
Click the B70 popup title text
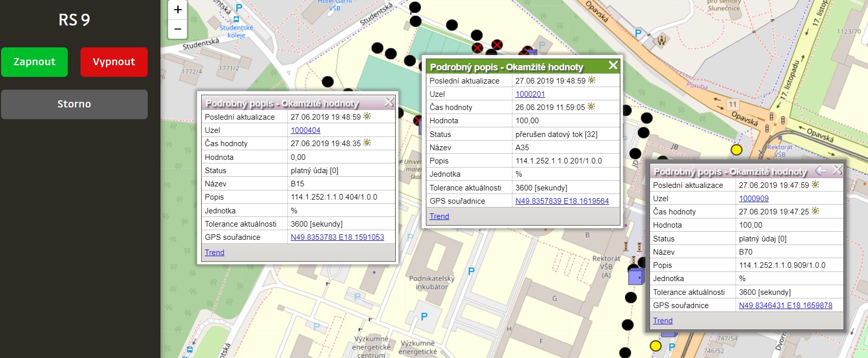[x=730, y=172]
